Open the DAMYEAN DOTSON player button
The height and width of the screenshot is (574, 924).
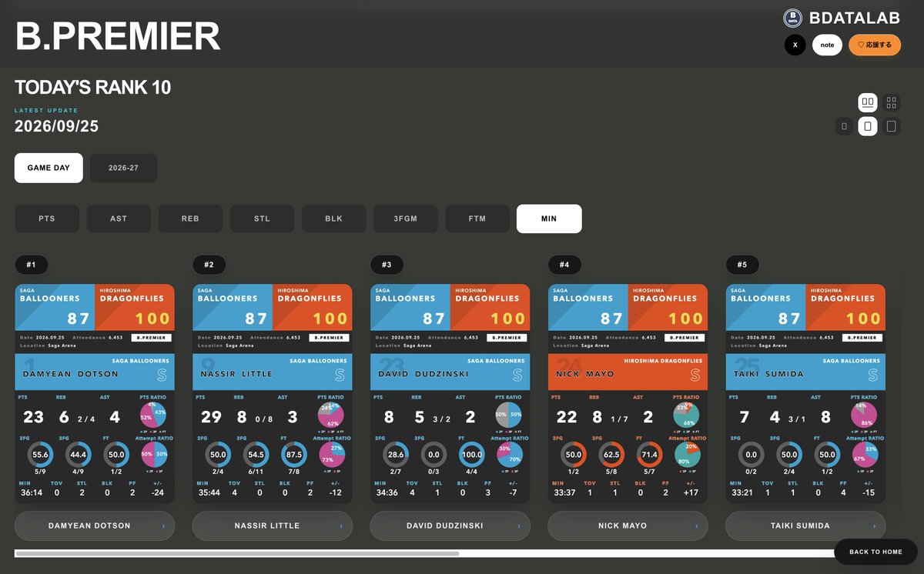point(95,526)
